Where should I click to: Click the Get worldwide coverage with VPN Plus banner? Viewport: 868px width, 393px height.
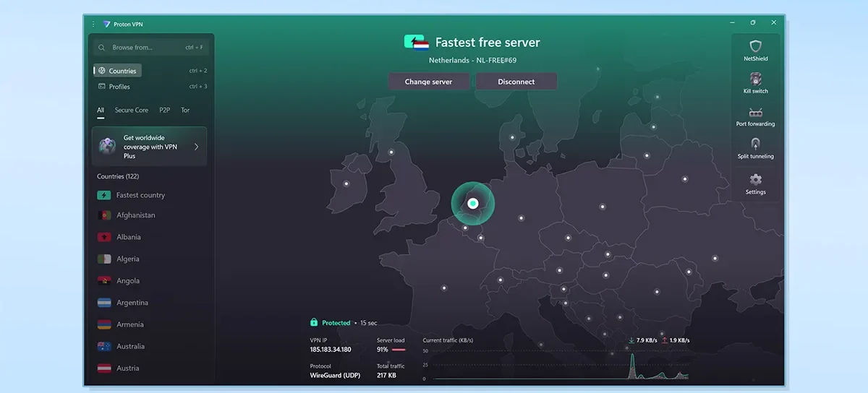click(x=149, y=147)
